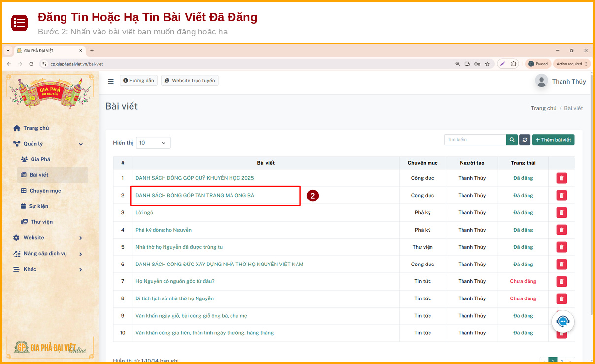This screenshot has width=595, height=364.
Task: Click Action required browser button
Action: [x=571, y=64]
